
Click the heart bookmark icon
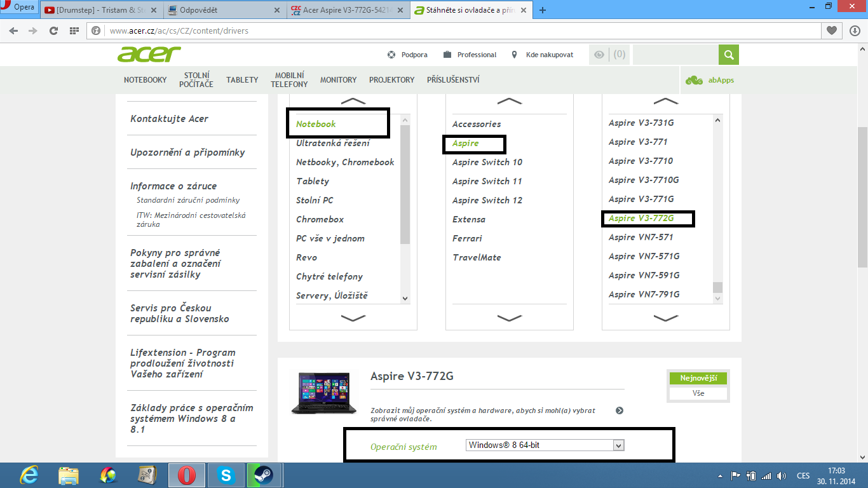(832, 30)
